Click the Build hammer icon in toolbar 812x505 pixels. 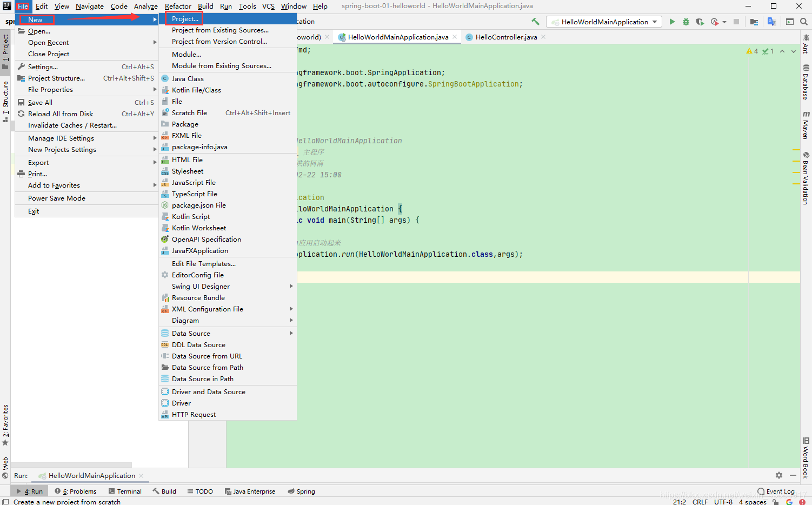click(536, 22)
